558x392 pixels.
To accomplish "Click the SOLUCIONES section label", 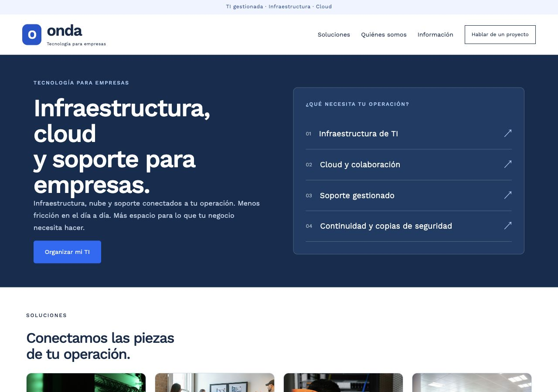I will tap(47, 315).
